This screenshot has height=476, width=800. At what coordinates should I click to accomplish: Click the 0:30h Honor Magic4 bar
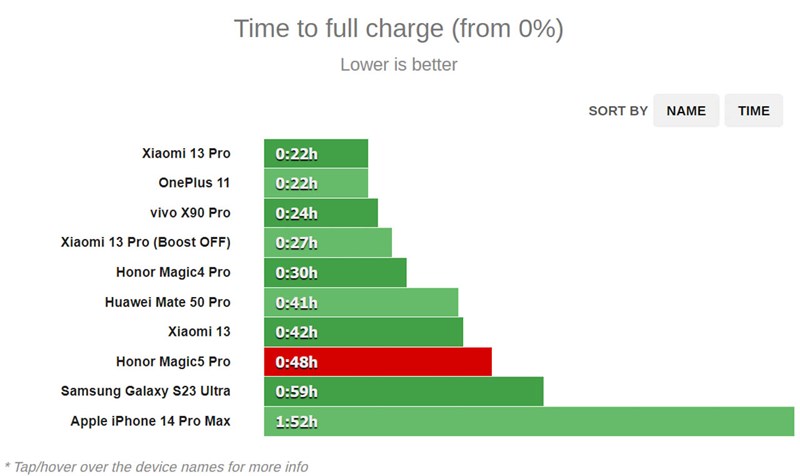tap(336, 272)
